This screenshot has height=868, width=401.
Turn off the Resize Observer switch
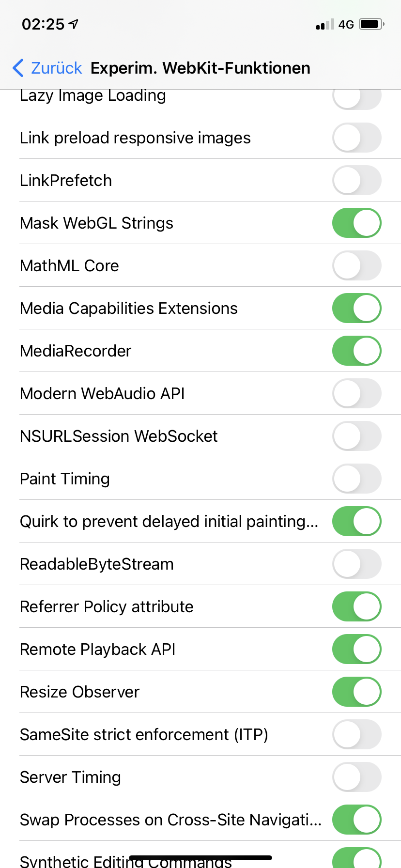(x=356, y=692)
